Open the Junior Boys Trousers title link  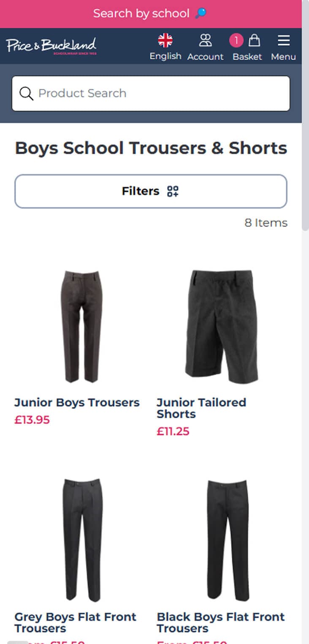coord(77,402)
